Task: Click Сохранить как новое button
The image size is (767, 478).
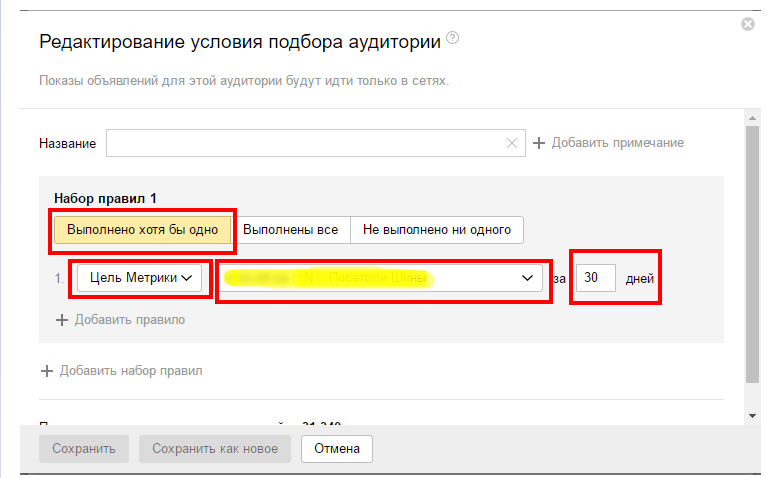Action: (x=215, y=449)
